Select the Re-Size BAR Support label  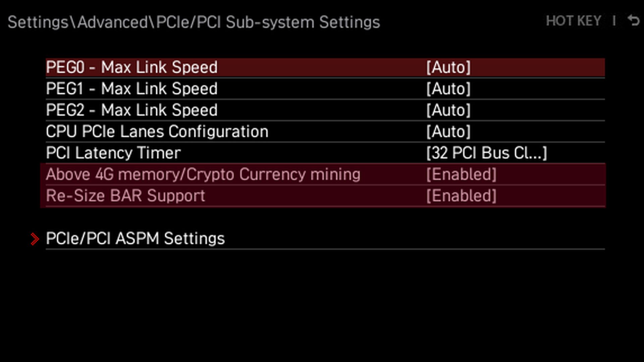[x=125, y=196]
